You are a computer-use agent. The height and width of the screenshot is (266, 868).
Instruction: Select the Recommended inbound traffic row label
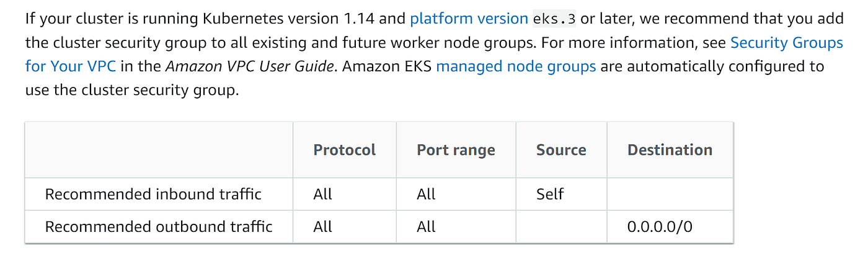pos(153,194)
